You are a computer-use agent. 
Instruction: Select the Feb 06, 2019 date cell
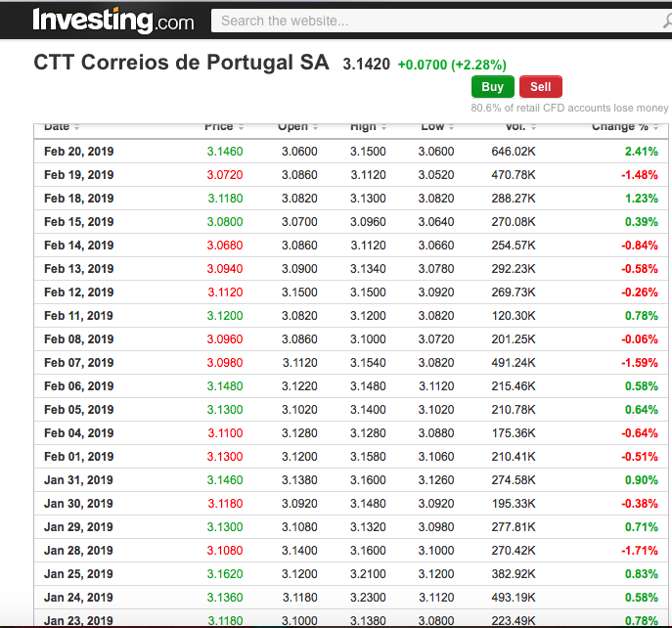point(79,386)
